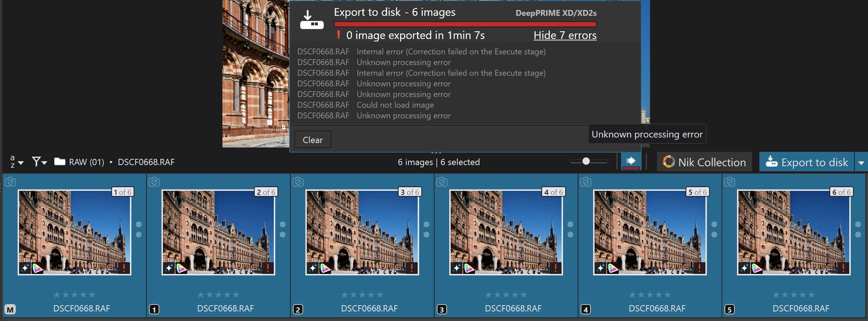Set star rating on thumbnail 3 of 6
This screenshot has width=868, height=321.
point(362,295)
